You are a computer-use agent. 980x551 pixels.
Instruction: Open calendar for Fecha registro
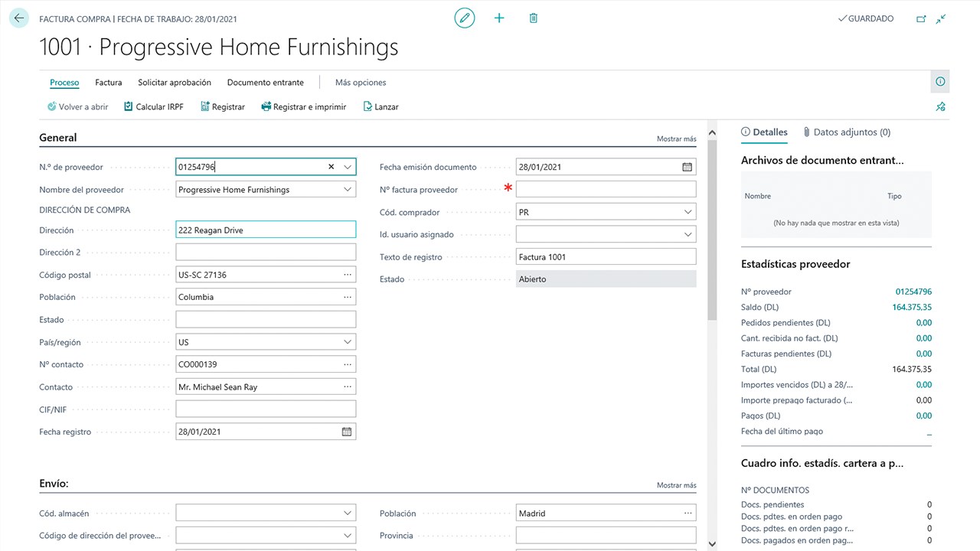(347, 432)
